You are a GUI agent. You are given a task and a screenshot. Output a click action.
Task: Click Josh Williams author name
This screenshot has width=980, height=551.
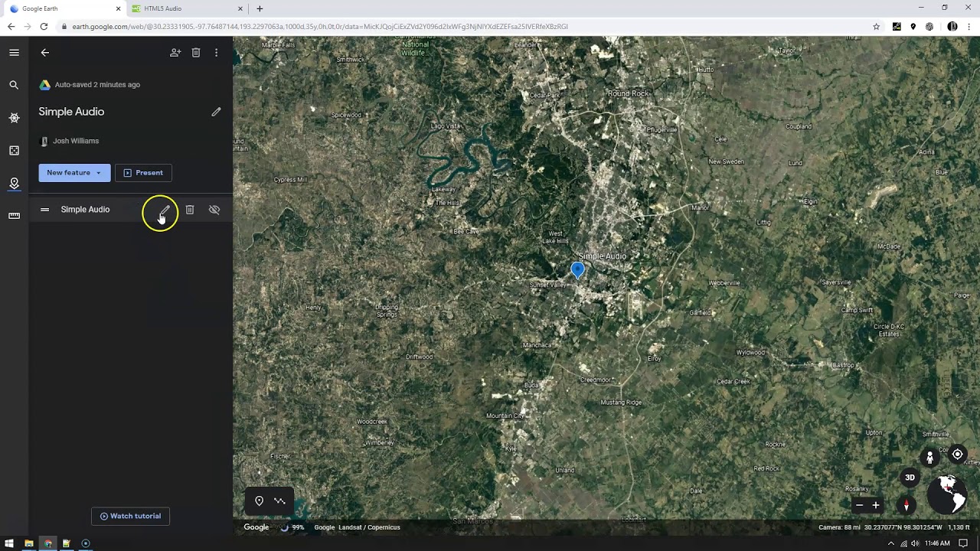[76, 141]
